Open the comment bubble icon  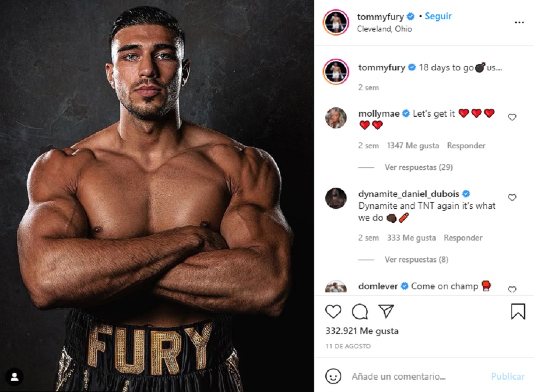point(359,311)
